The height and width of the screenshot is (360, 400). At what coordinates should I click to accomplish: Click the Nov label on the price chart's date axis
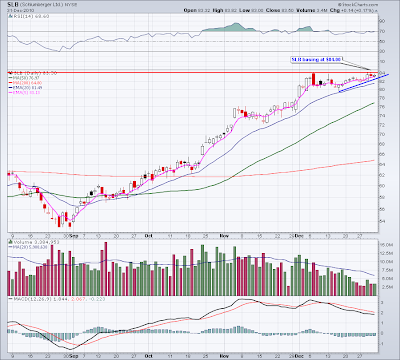[224, 236]
